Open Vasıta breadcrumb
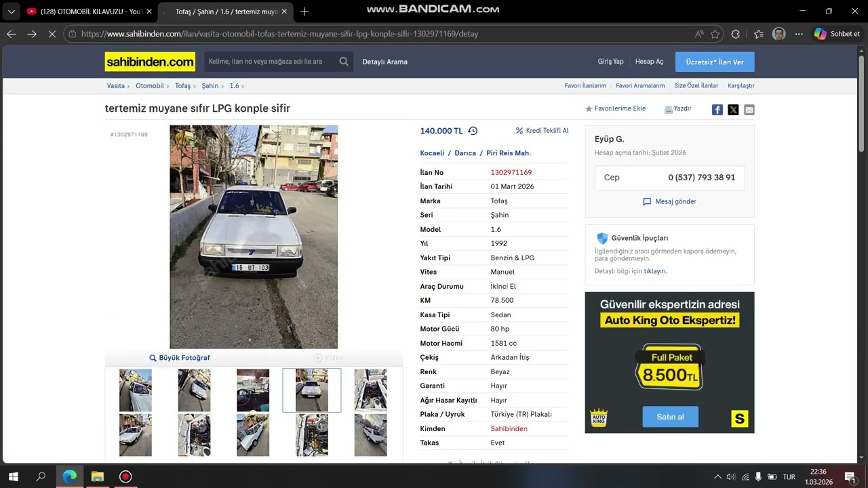The width and height of the screenshot is (868, 488). click(115, 86)
